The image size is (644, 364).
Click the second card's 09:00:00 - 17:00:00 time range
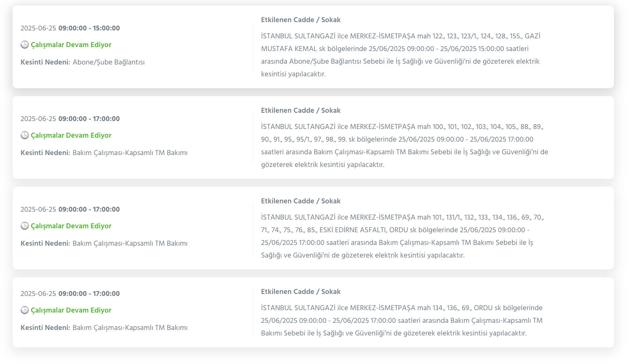pos(89,119)
